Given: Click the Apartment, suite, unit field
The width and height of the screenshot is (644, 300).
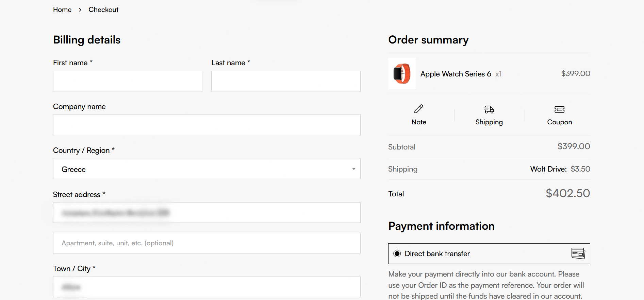Looking at the screenshot, I should [207, 243].
